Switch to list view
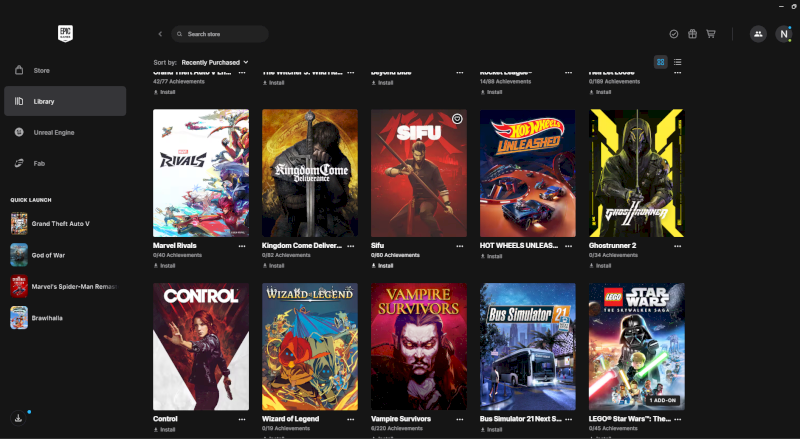The image size is (800, 439). (x=678, y=62)
